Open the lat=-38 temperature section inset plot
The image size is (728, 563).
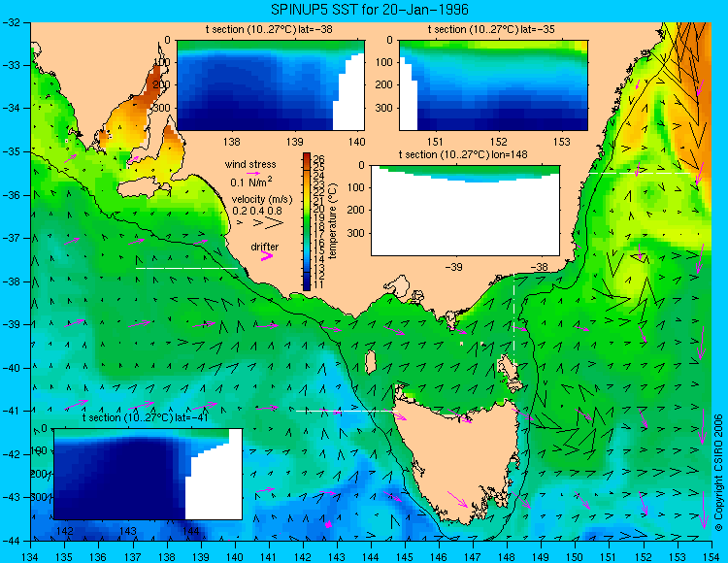tap(271, 85)
